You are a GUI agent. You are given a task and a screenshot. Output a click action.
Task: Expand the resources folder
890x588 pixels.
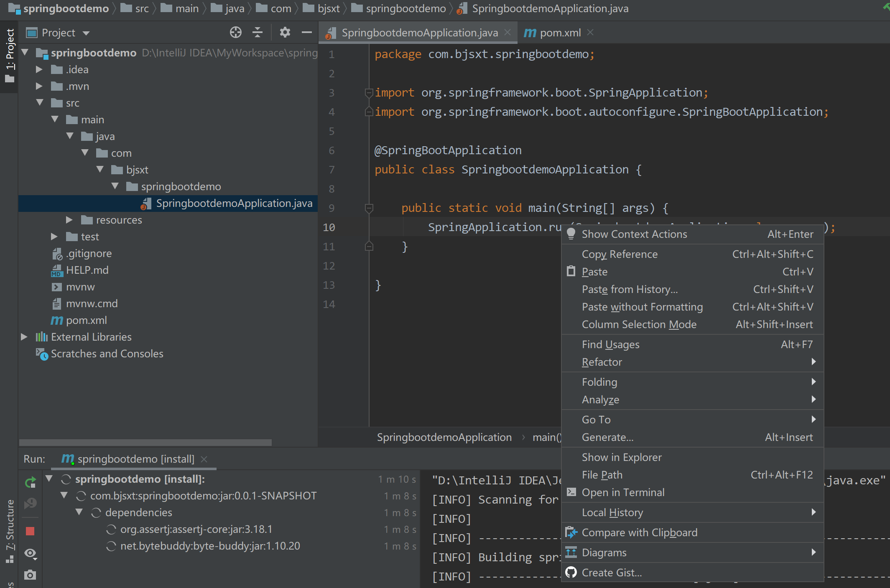coord(69,220)
